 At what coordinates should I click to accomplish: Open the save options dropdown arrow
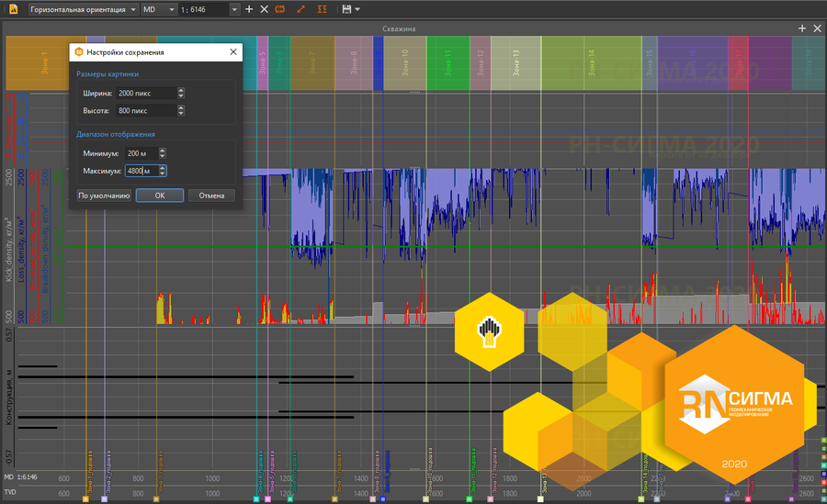(357, 9)
